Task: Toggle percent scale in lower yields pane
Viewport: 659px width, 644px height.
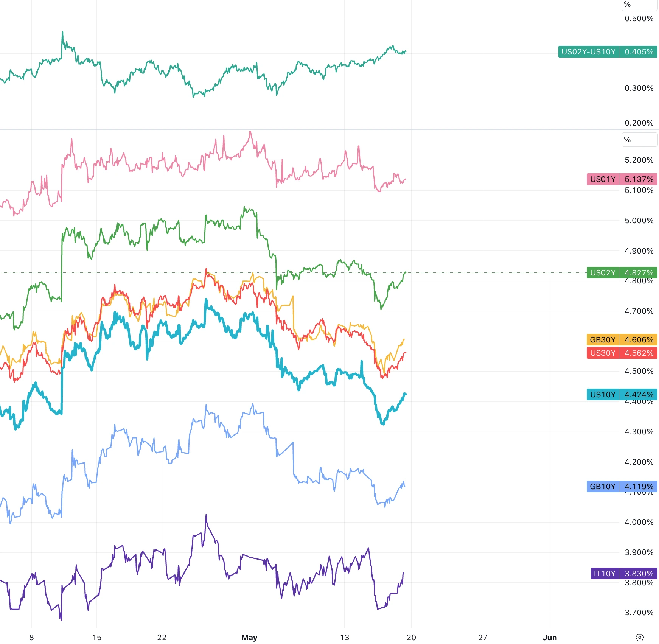Action: (x=627, y=140)
